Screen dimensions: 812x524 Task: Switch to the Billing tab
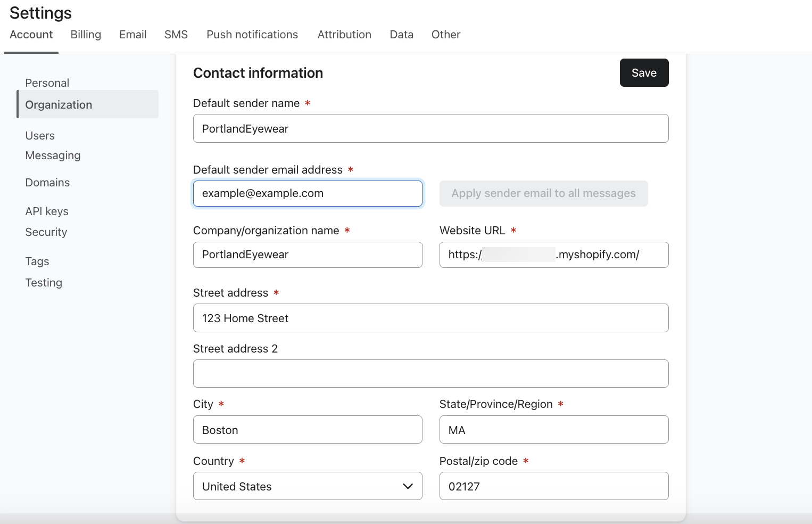[x=85, y=34]
